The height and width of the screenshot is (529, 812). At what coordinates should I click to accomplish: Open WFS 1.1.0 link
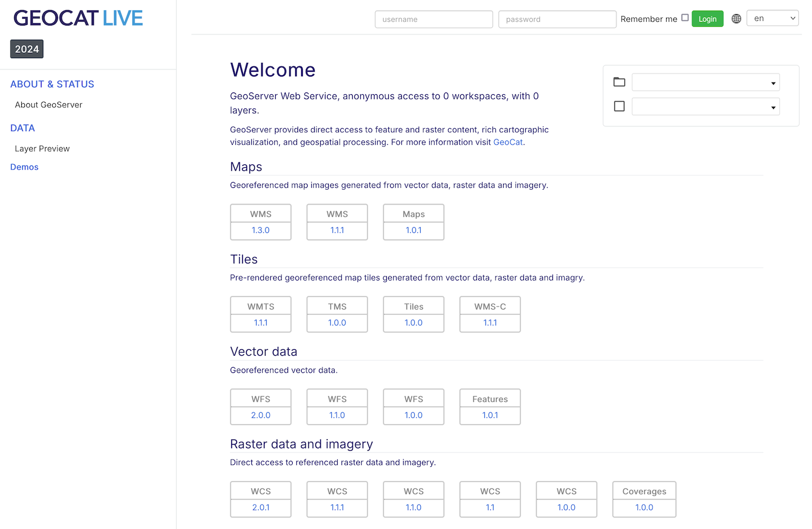337,415
